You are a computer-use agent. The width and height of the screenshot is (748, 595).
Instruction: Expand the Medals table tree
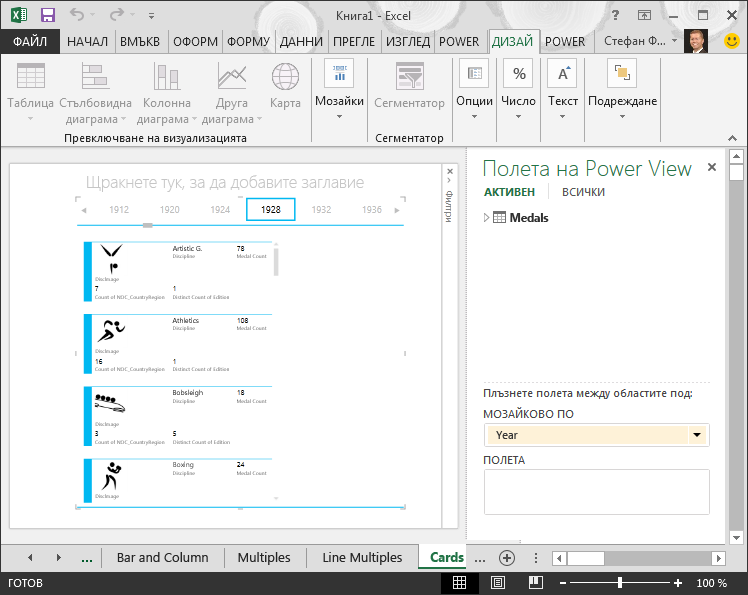coord(486,218)
